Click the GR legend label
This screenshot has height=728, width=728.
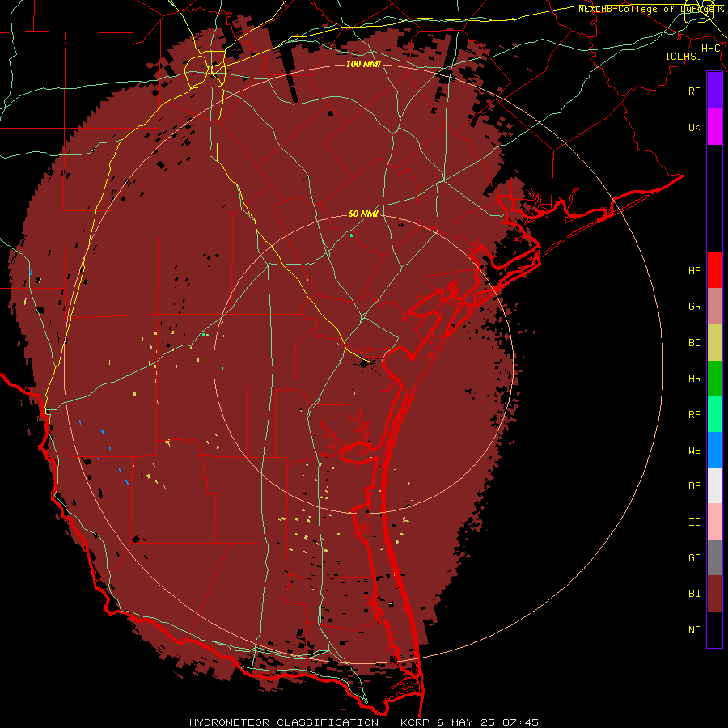pyautogui.click(x=695, y=307)
